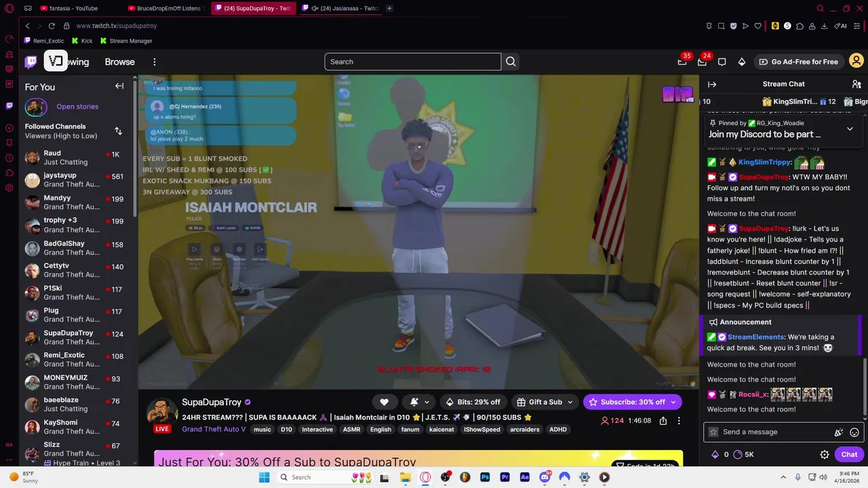The image size is (868, 488).
Task: Collapse the For You sidebar
Action: point(119,86)
